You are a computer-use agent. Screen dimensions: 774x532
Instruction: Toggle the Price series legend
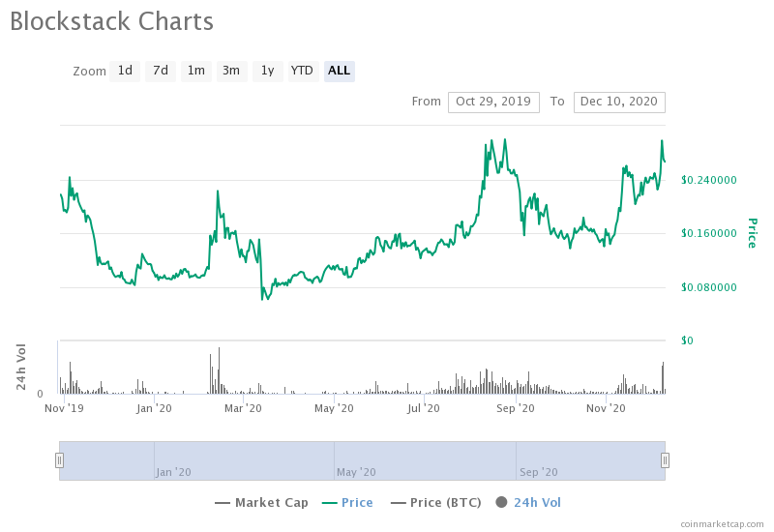pos(357,502)
